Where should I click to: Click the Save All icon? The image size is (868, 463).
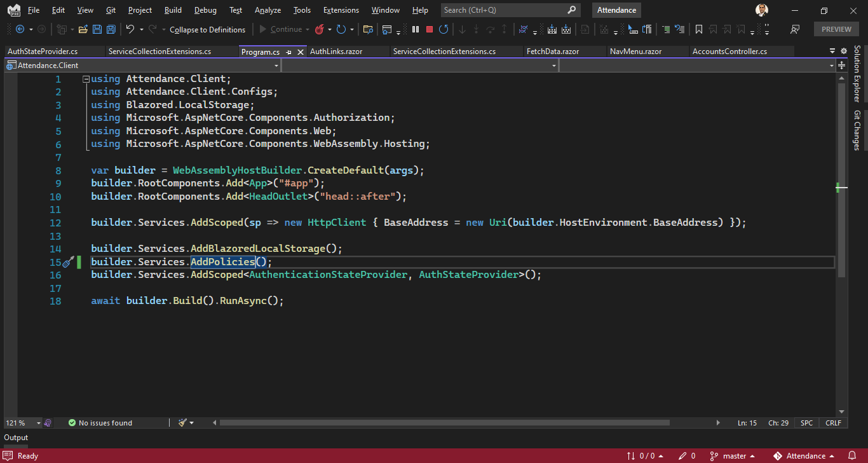pos(111,29)
